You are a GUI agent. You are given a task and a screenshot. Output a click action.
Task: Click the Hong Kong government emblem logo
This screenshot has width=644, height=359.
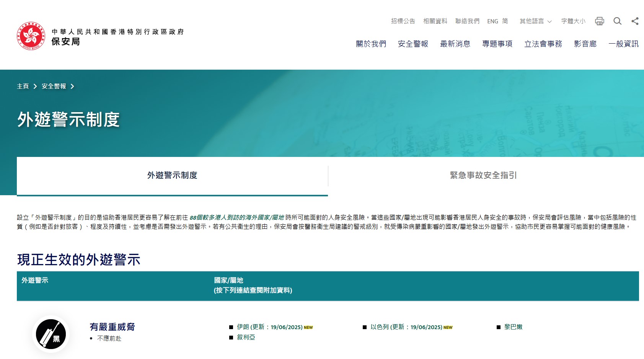[31, 36]
